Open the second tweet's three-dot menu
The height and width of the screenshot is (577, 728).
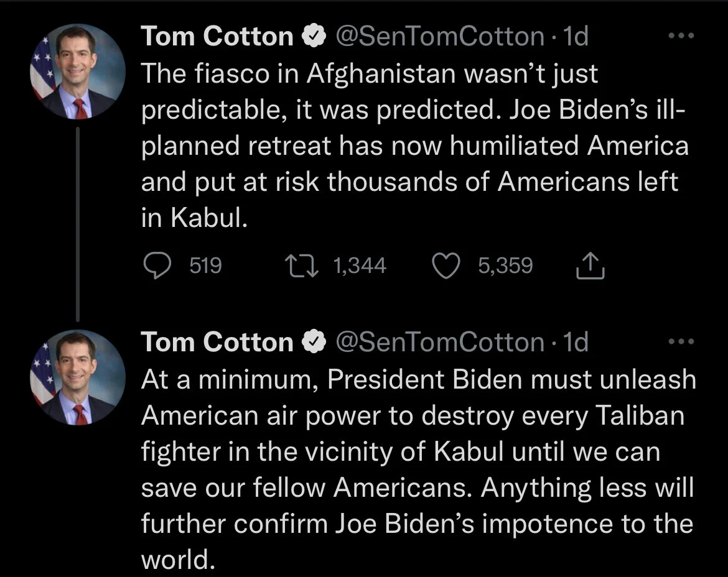680,341
